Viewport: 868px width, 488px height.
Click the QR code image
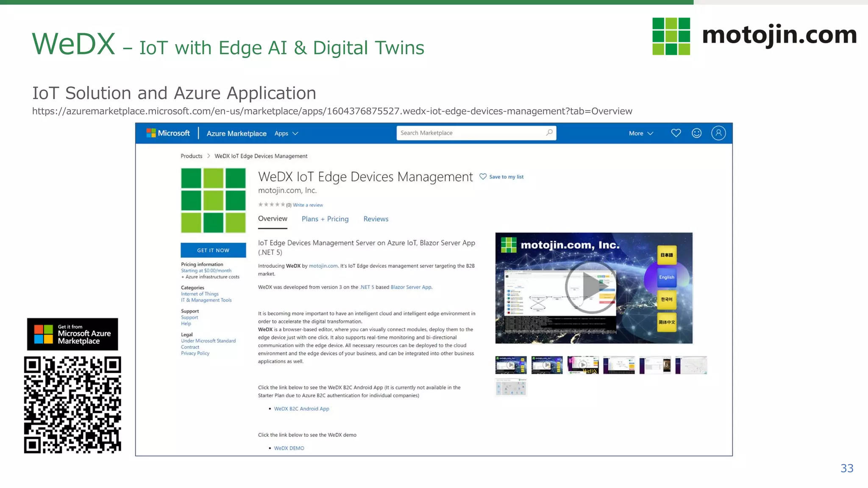click(72, 405)
